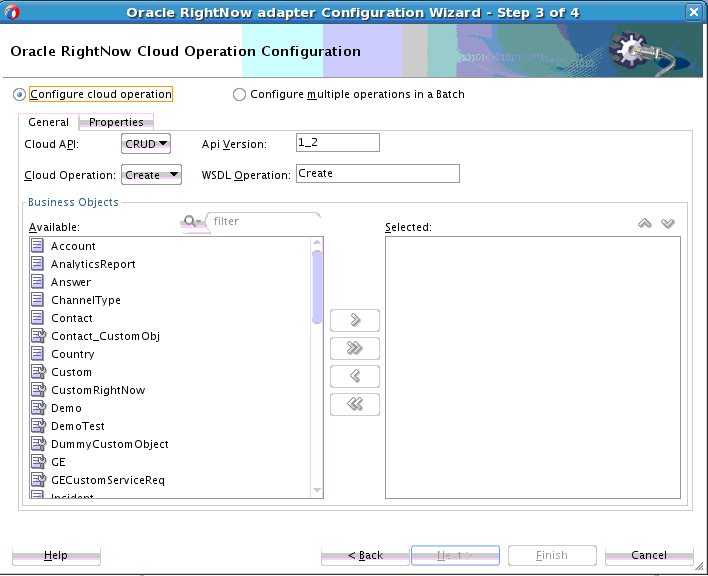Click the ChannelType object icon
708x576 pixels.
pos(37,300)
